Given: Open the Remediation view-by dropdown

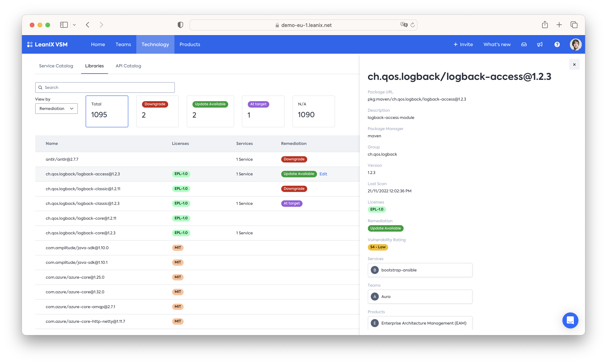Looking at the screenshot, I should click(56, 109).
